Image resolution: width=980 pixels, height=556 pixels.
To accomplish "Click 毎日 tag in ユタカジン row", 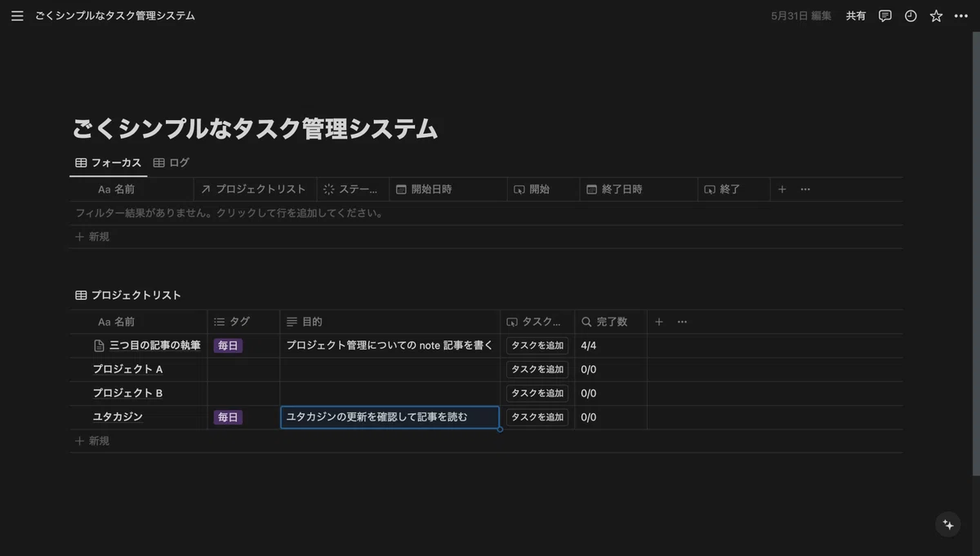I will 228,417.
